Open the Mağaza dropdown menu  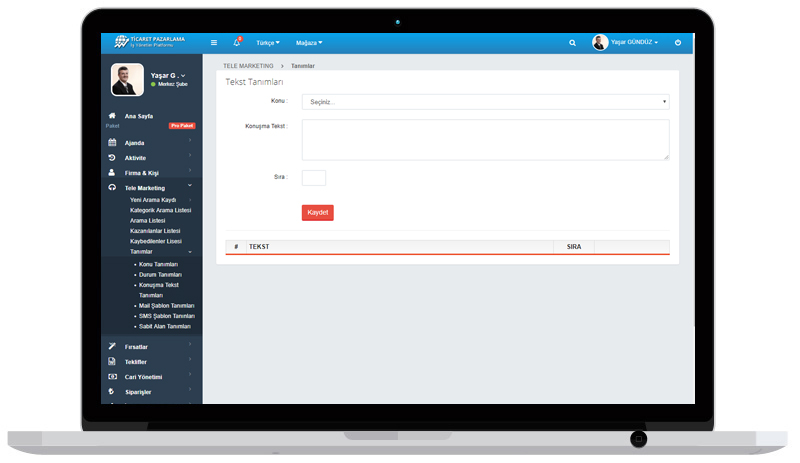(x=309, y=43)
